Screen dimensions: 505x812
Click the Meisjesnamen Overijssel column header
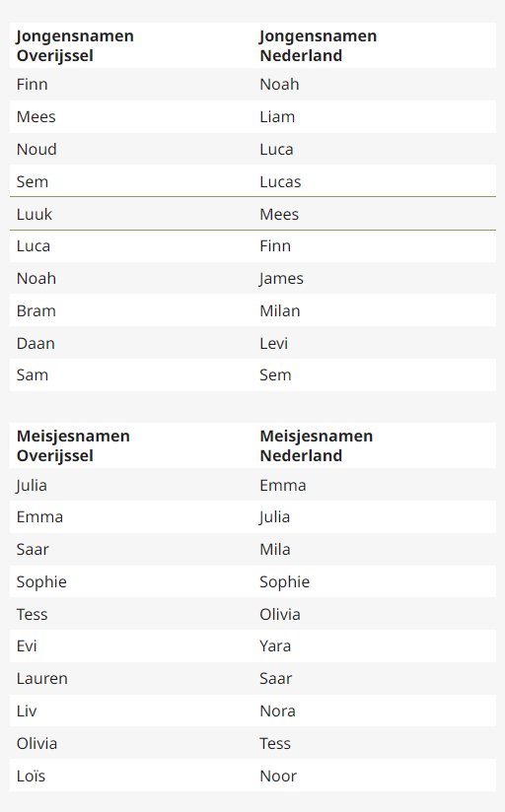[73, 445]
